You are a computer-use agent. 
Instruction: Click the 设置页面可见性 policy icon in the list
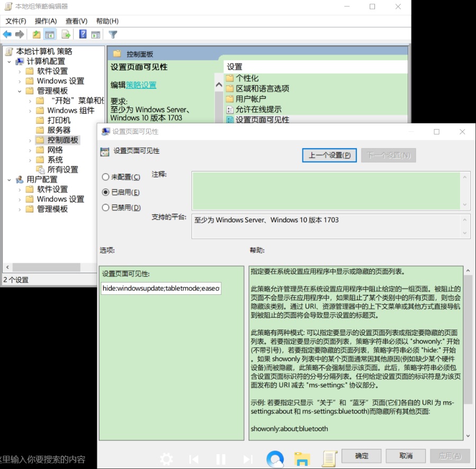pos(230,120)
